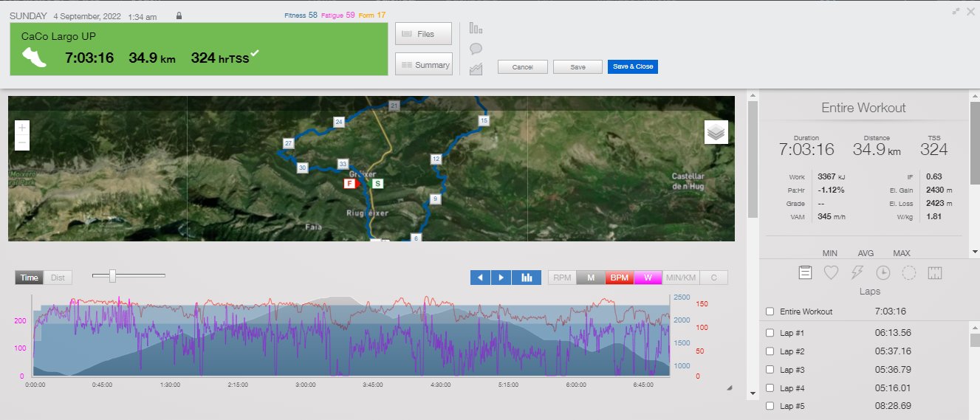The image size is (980, 420).
Task: Click the graph smoothing slider handle
Action: (x=112, y=275)
